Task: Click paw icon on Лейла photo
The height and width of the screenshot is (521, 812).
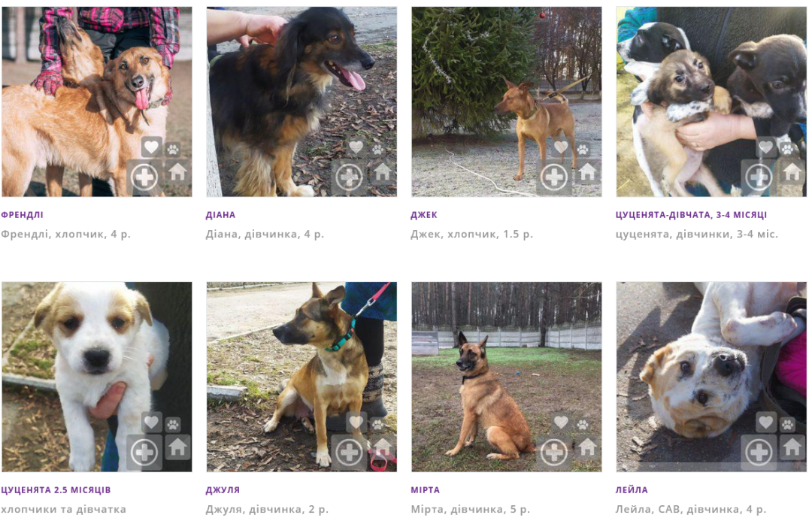Action: 787,425
